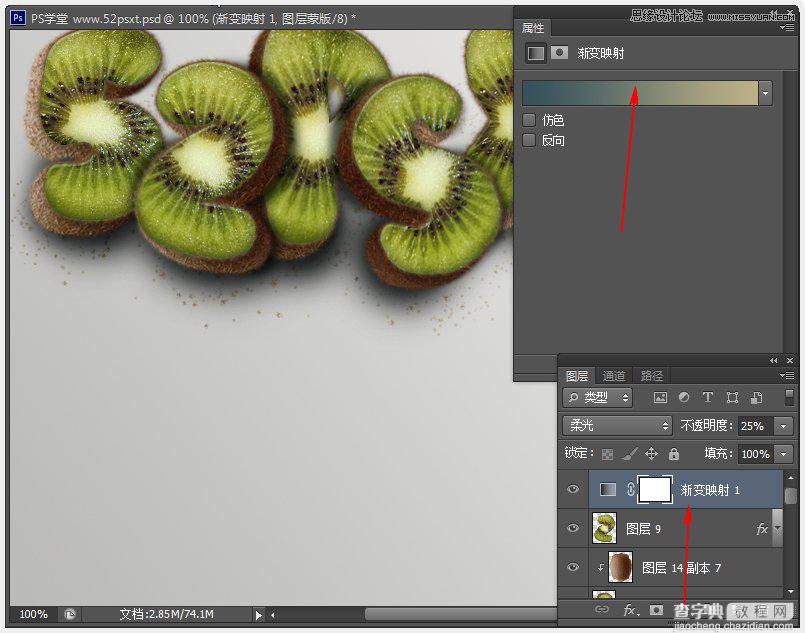Screen dimensions: 805x633
Task: Select the 渐变映射 1 layer name
Action: coord(710,490)
